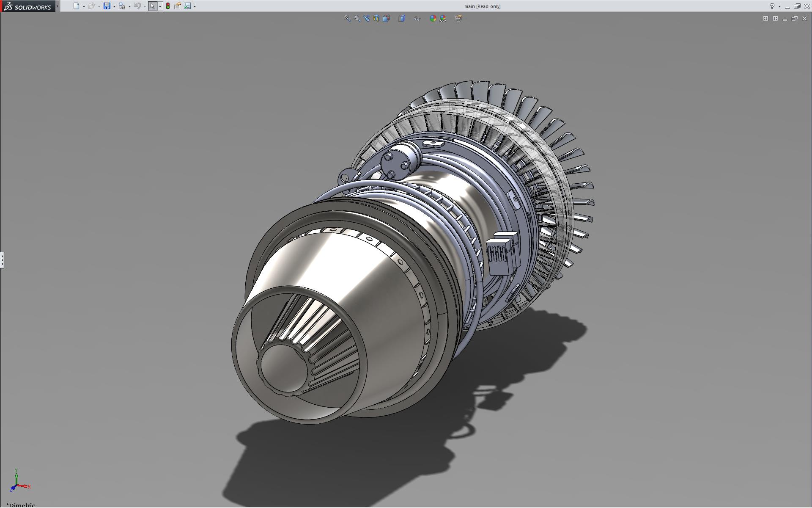Click the Previous View icon
The image size is (812, 508).
pos(367,18)
